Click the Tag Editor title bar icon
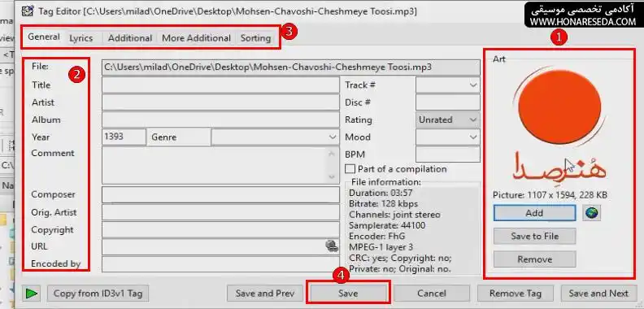The width and height of the screenshot is (644, 309). [x=28, y=11]
